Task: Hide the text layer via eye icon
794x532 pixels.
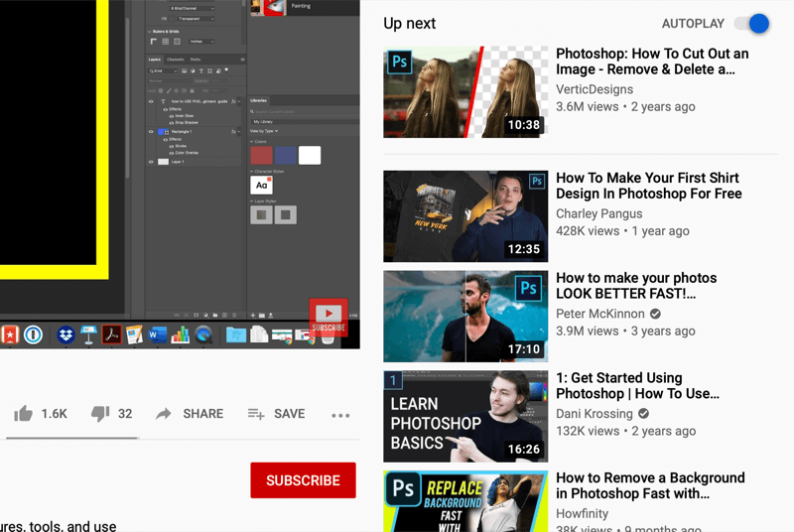Action: point(151,102)
